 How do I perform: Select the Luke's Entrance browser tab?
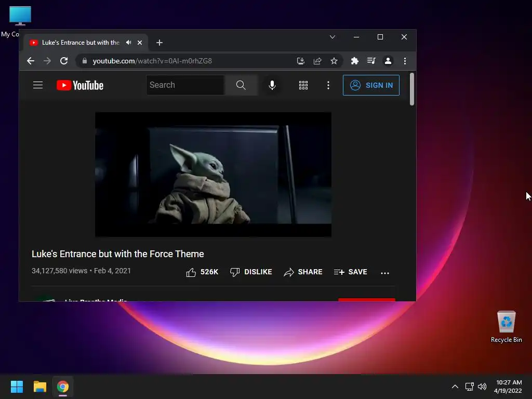86,43
